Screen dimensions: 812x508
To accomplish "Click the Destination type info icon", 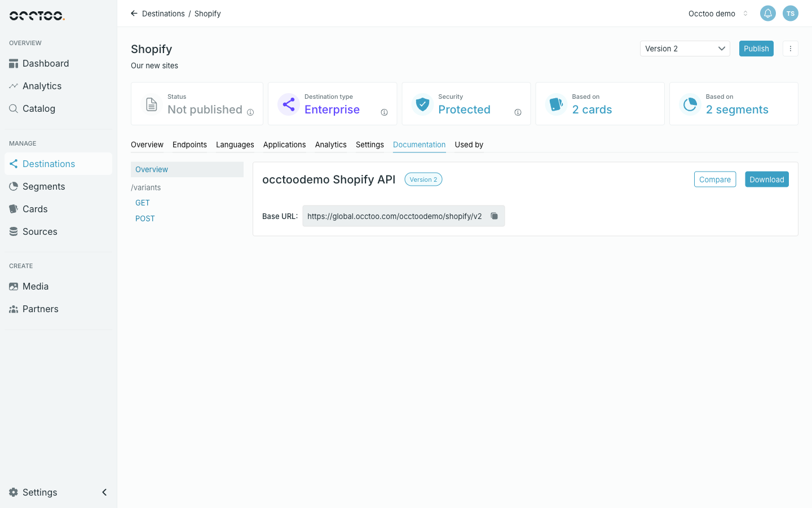I will pos(384,112).
